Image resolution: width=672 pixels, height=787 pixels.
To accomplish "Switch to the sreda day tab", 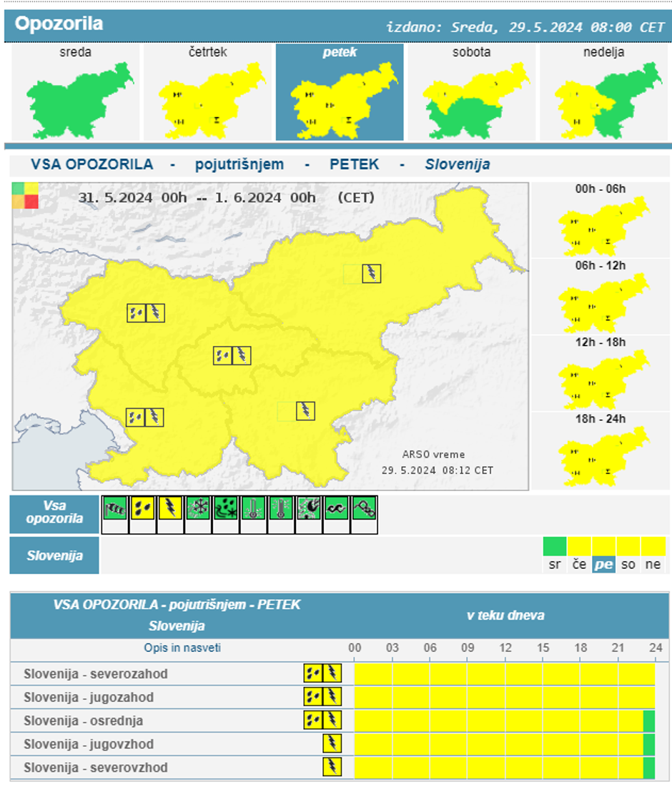I will 76,93.
